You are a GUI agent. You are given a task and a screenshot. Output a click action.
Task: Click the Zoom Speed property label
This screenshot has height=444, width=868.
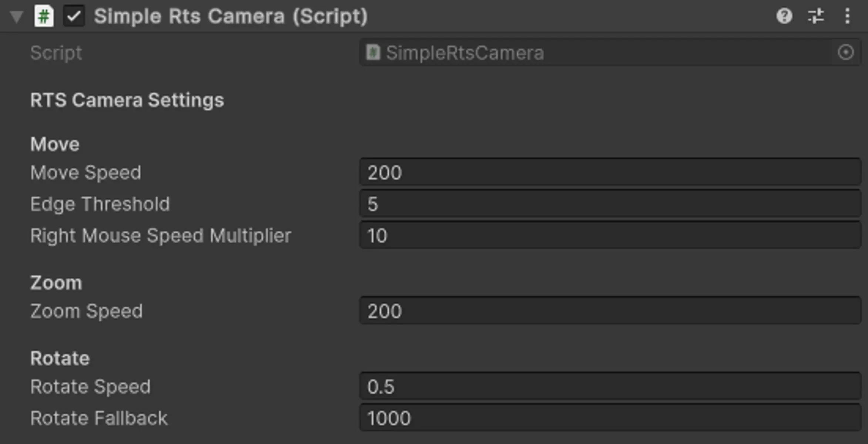coord(87,311)
